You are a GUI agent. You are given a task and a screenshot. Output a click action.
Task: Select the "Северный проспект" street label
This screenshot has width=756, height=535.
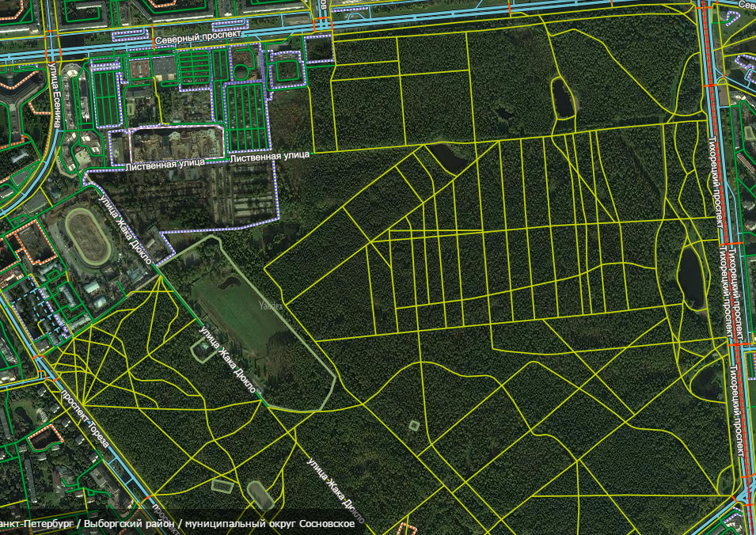click(x=198, y=36)
